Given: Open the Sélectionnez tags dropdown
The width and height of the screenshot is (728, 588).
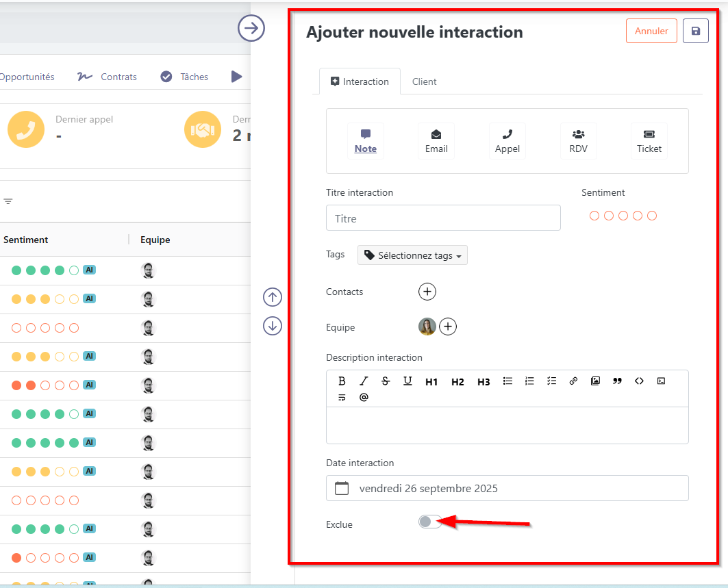Looking at the screenshot, I should click(x=412, y=255).
